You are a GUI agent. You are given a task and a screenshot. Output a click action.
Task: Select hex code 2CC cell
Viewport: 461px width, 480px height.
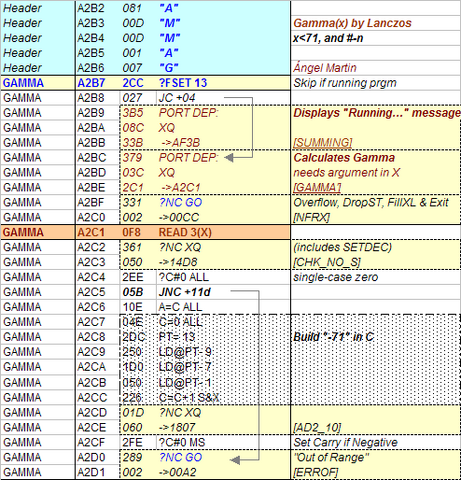click(x=133, y=83)
